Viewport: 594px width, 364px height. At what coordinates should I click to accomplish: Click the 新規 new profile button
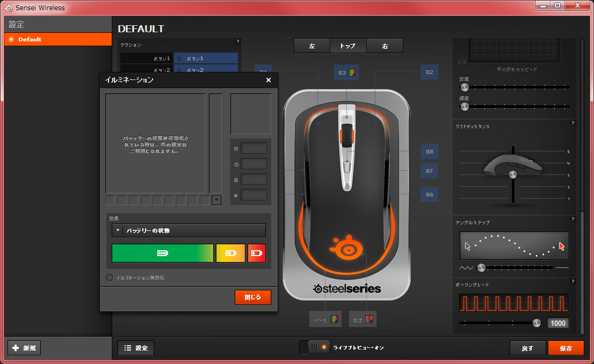[x=24, y=348]
